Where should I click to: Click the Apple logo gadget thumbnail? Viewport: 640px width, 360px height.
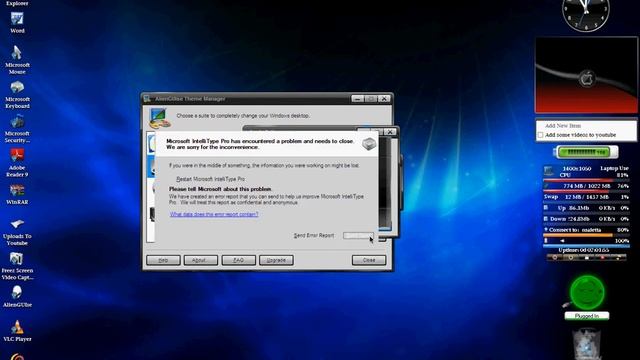pyautogui.click(x=587, y=75)
